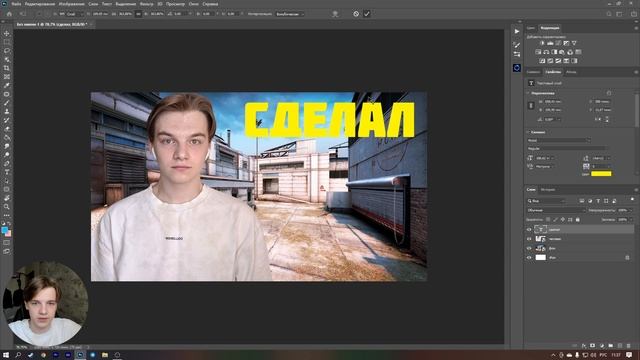Add a Levels adjustment
This screenshot has width=640, height=360.
pyautogui.click(x=550, y=43)
